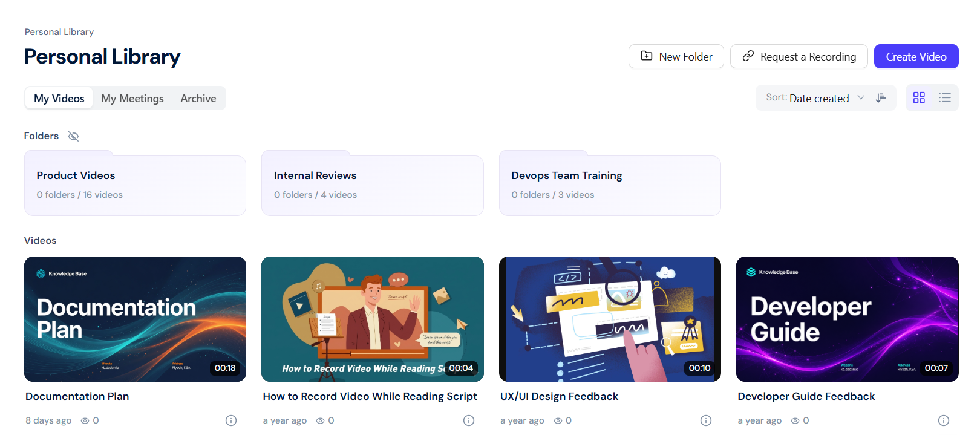Open info icon for Developer Guide Feedback
Viewport: 980px width, 435px height.
coord(944,420)
